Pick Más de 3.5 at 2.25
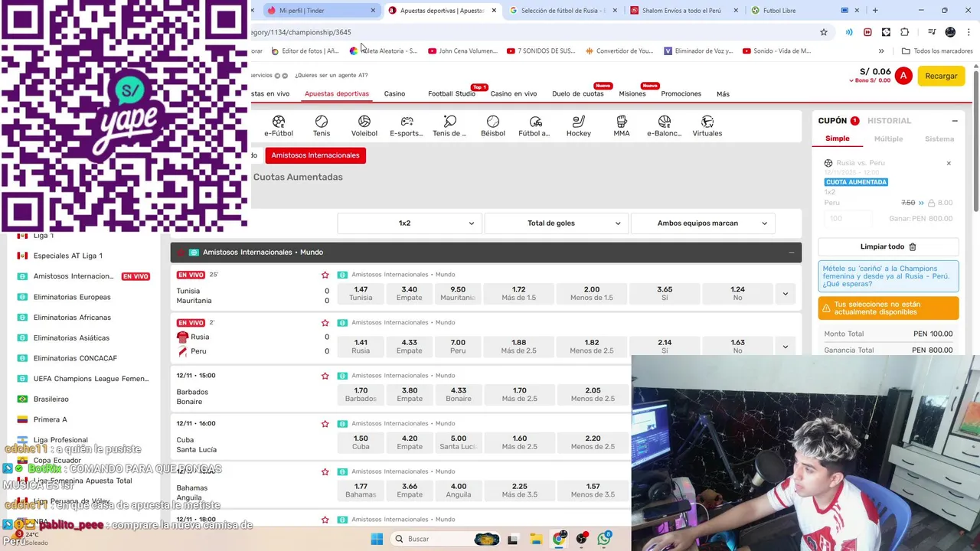The width and height of the screenshot is (980, 551). 519,491
